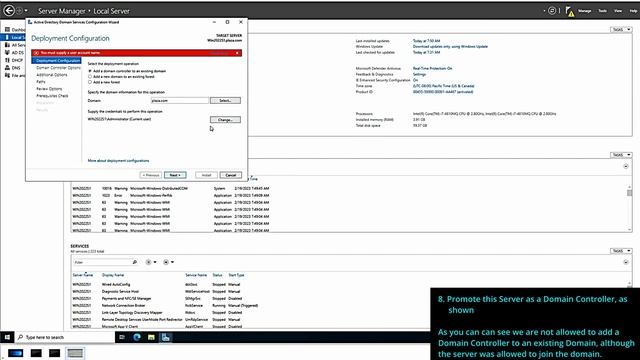Open File and Storage Services sidebar icon
The height and width of the screenshot is (360, 640).
coord(7,75)
